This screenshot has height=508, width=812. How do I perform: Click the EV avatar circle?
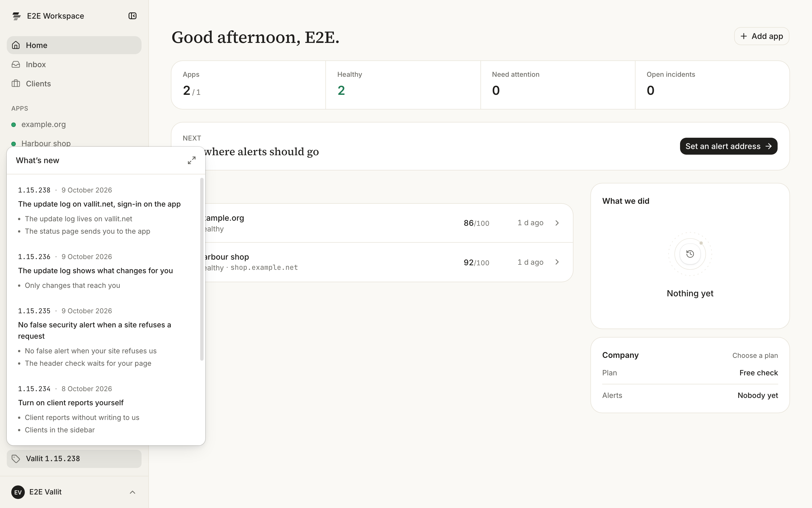click(x=18, y=492)
